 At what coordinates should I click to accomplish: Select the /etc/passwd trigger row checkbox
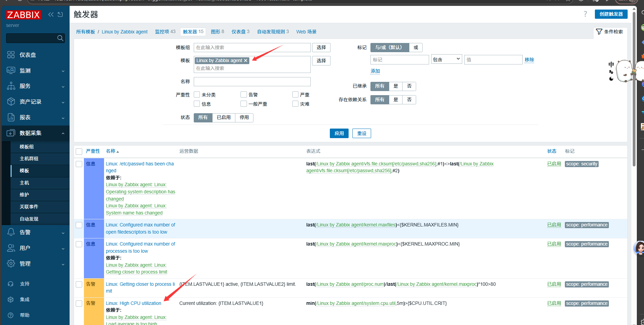tap(79, 164)
